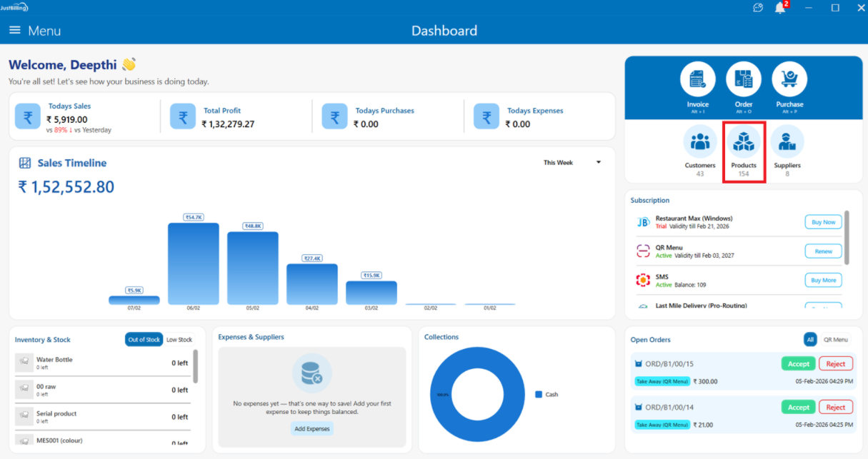Open the Order shortcut icon
Screen dimensions: 868x459
pyautogui.click(x=743, y=79)
